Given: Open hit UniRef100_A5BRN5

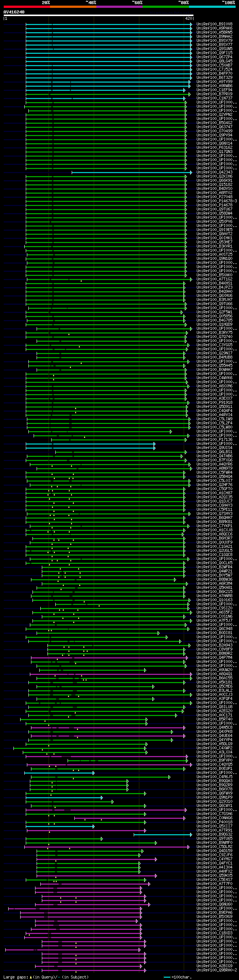Looking at the screenshot, I should 214,33.
